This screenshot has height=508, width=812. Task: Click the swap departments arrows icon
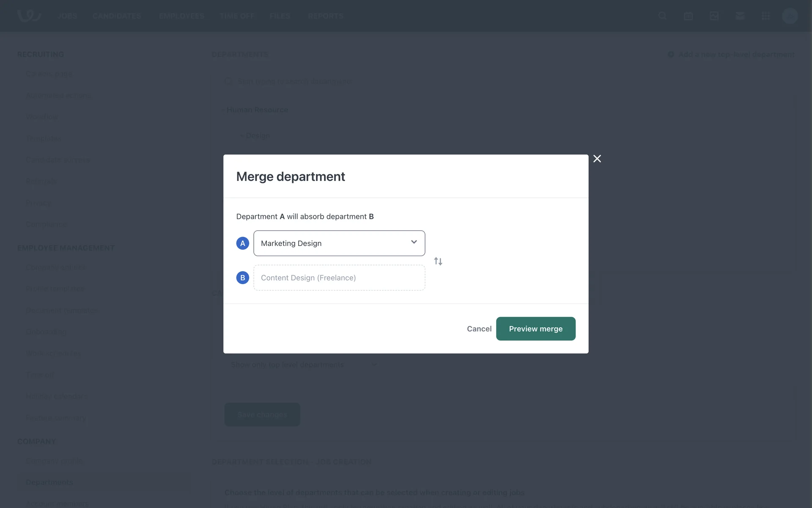[x=438, y=261]
